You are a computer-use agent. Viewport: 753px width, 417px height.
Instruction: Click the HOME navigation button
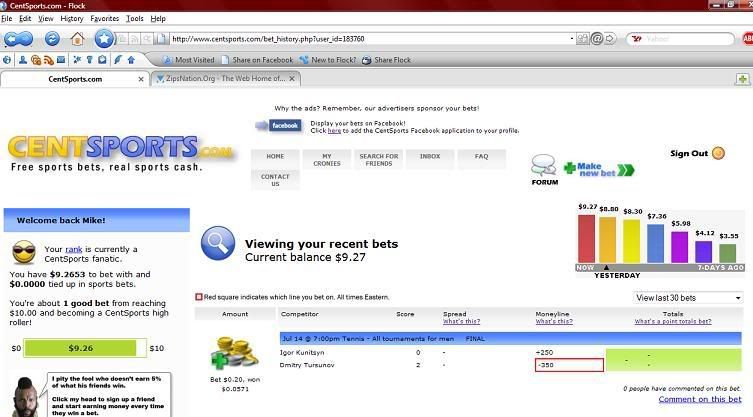point(275,159)
